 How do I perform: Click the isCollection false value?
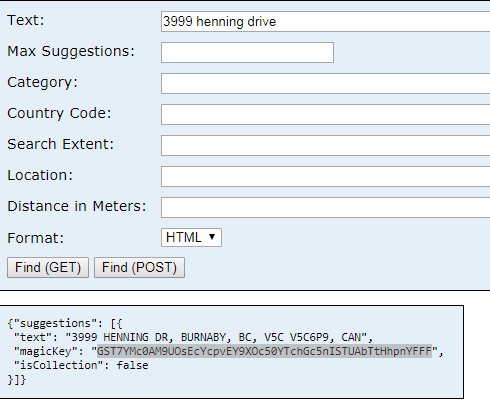click(x=132, y=365)
